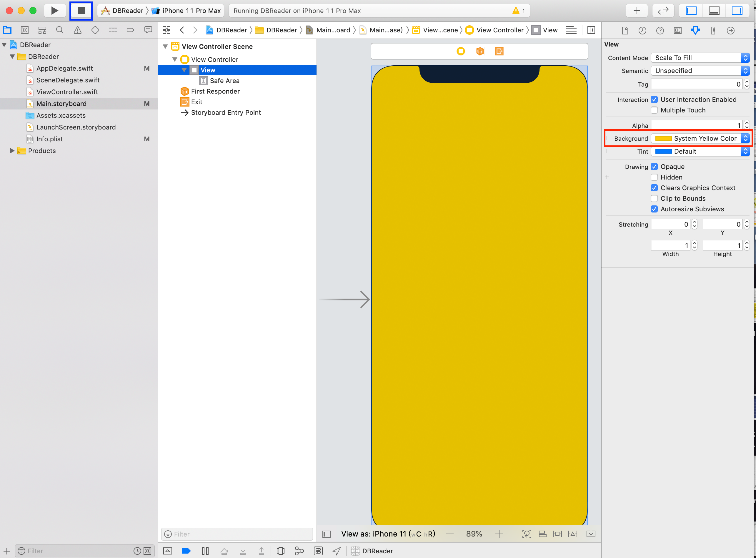756x558 pixels.
Task: Click the First Responder cube in the scene dock
Action: (480, 51)
